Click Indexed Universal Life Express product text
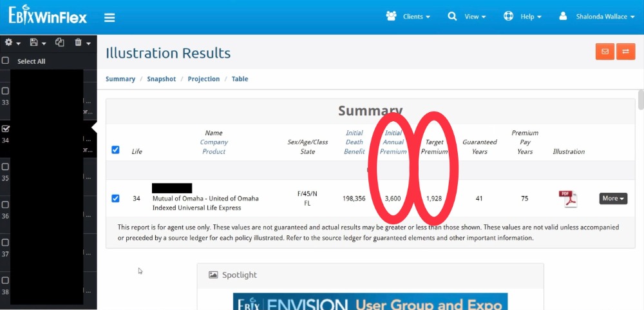Image resolution: width=644 pixels, height=310 pixels. 196,208
